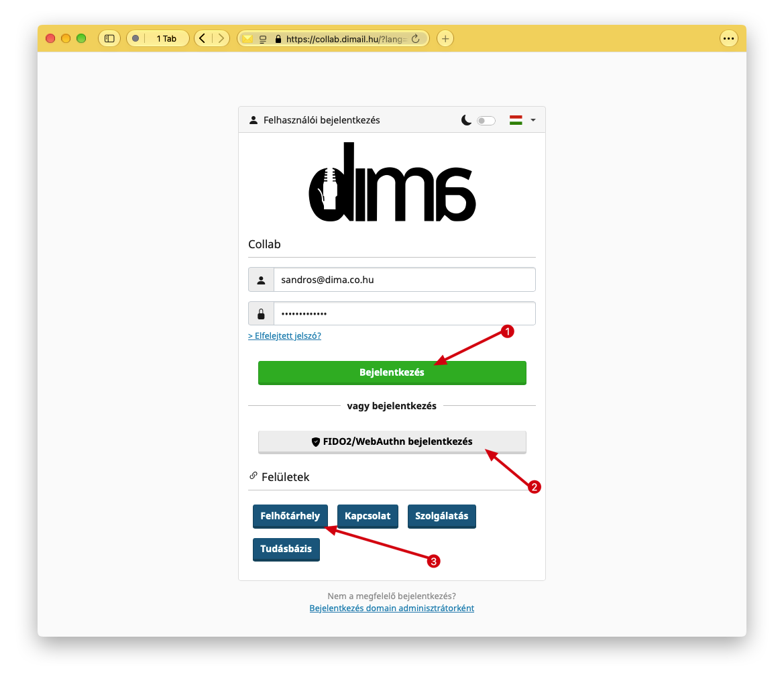The height and width of the screenshot is (687, 784).
Task: Click the email input field with sandros@dima.co.hu
Action: [x=404, y=280]
